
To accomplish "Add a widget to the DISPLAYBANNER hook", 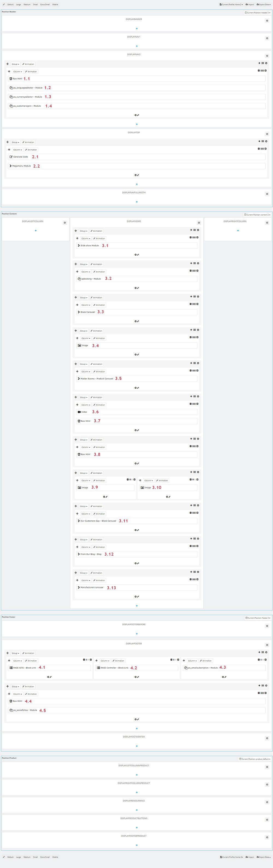I will click(137, 29).
